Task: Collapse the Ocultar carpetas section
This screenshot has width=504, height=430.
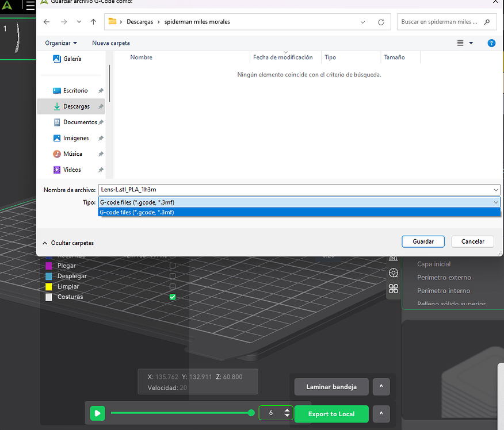Action: 67,243
